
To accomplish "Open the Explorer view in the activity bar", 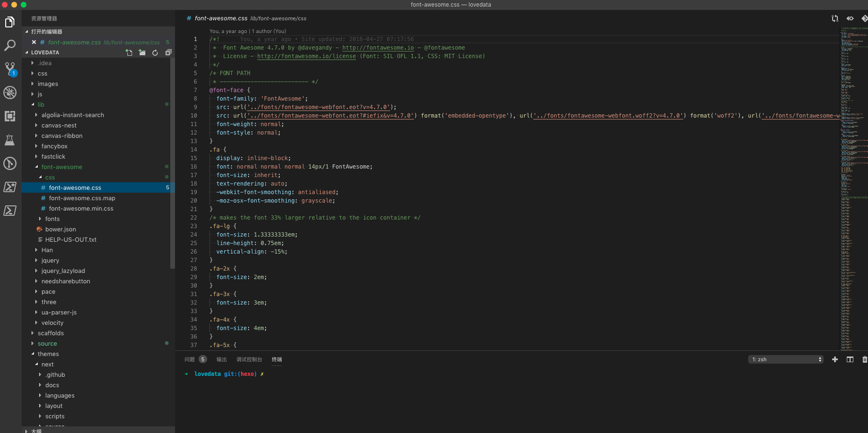I will pyautogui.click(x=10, y=22).
